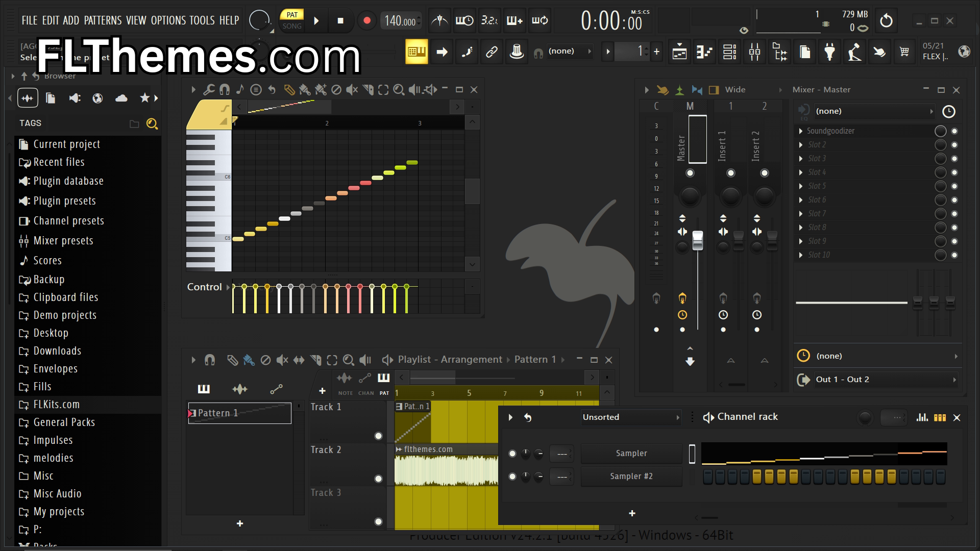Open the TOOLS menu
Viewport: 980px width, 551px height.
click(202, 20)
